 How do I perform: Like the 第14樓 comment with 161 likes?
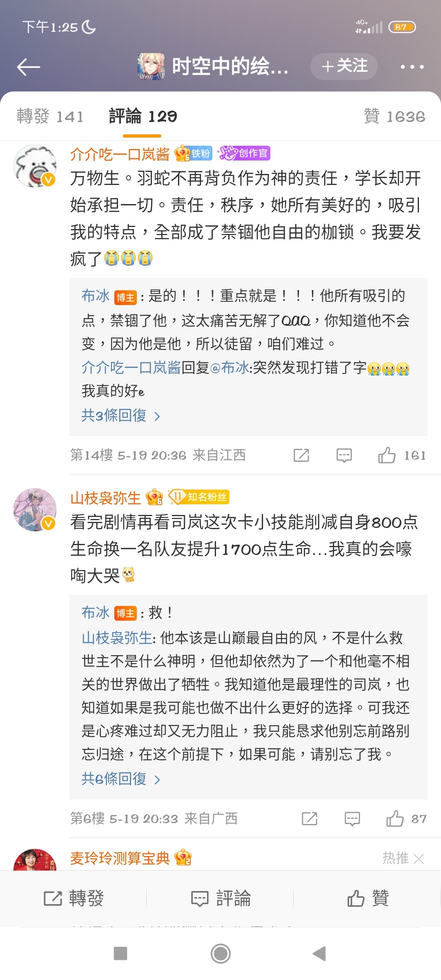(x=387, y=455)
